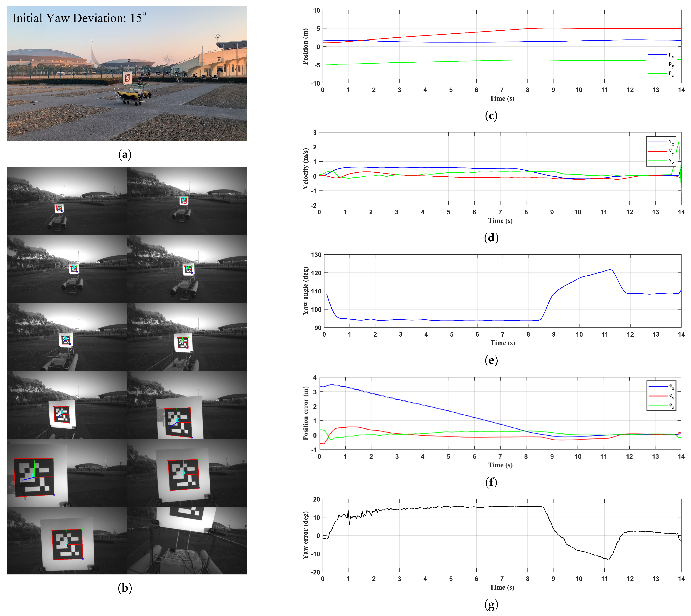Click the green v_z spike in the velocity plot
691x616 pixels.
tap(678, 143)
